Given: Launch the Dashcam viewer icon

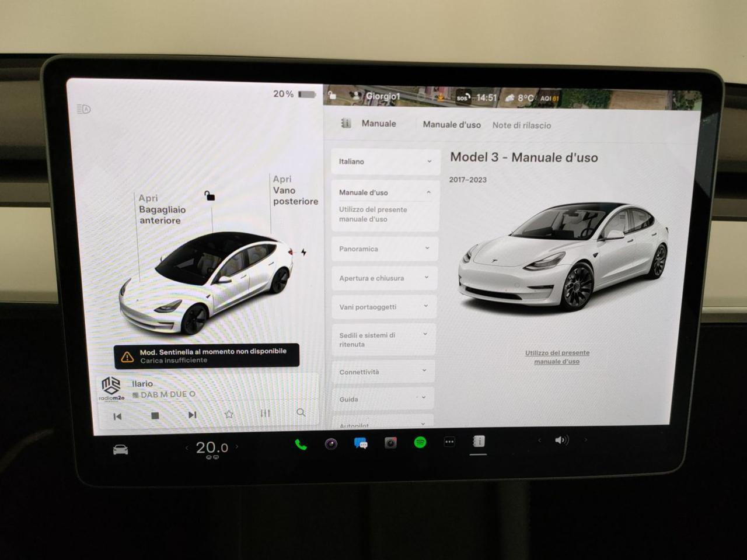Looking at the screenshot, I should pos(390,443).
